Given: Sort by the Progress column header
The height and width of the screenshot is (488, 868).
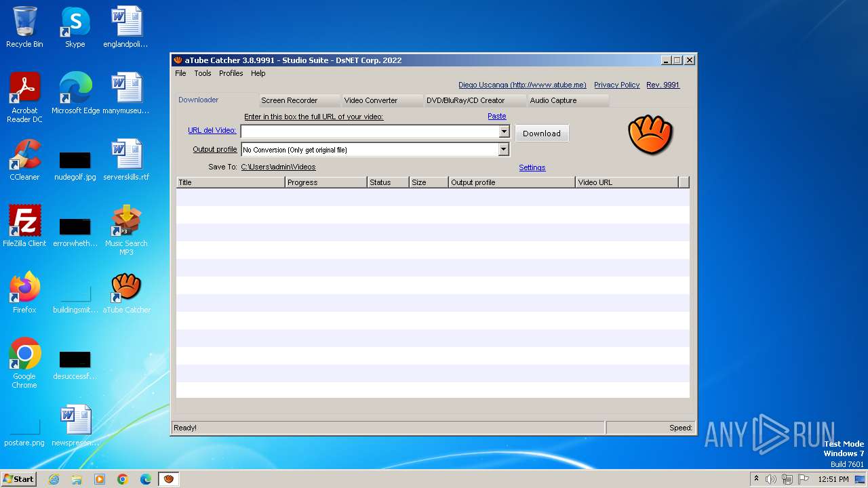Looking at the screenshot, I should (x=326, y=182).
